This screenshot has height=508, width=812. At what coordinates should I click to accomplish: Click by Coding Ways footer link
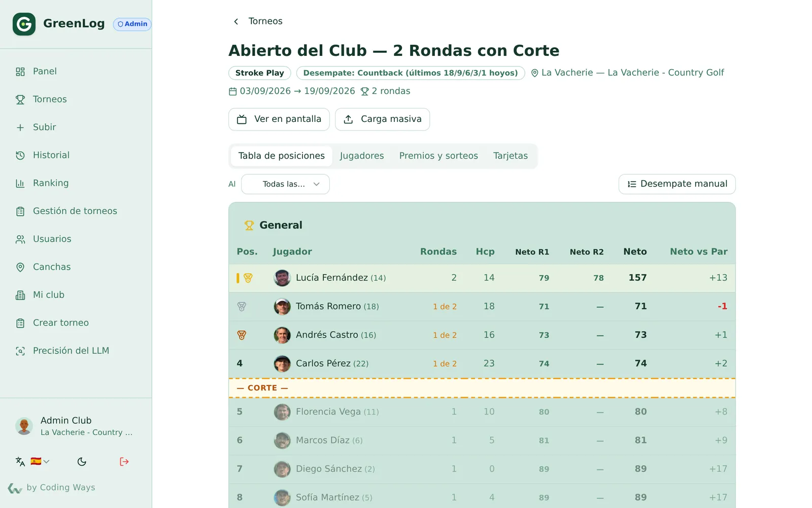coord(52,488)
